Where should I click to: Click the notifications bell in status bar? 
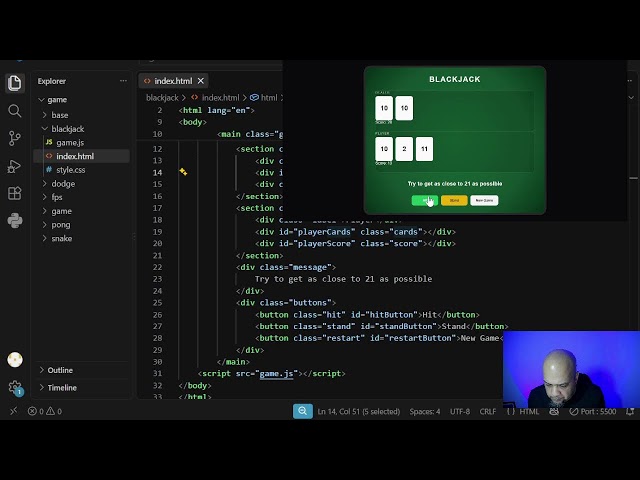630,411
